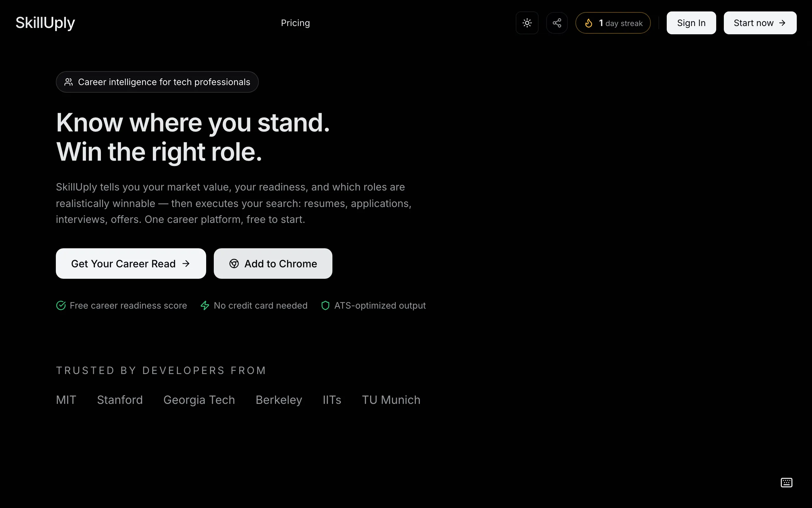Screen dimensions: 812x508
Task: Open the Pricing menu item
Action: (295, 23)
